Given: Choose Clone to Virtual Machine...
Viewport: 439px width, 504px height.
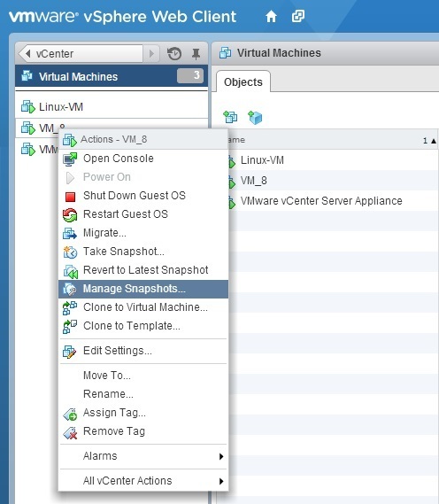Looking at the screenshot, I should point(143,307).
